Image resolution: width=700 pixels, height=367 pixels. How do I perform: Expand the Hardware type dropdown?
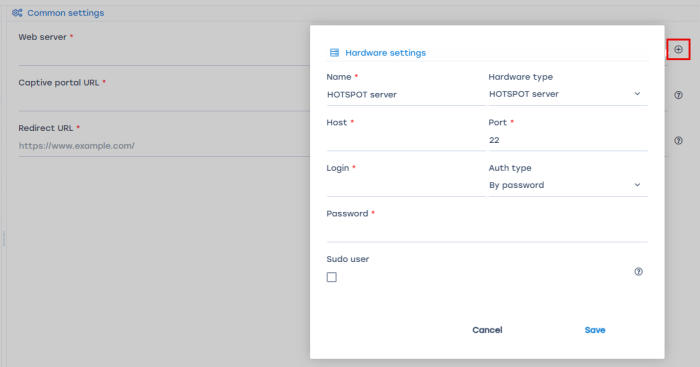568,94
